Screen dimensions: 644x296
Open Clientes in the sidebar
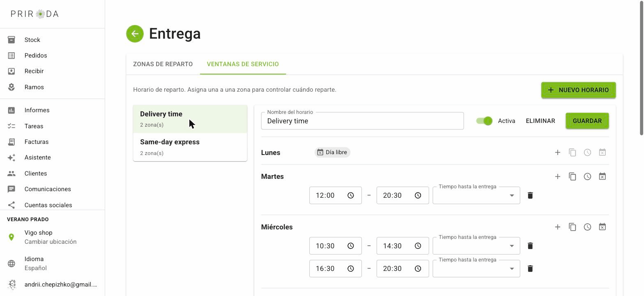click(x=53, y=173)
